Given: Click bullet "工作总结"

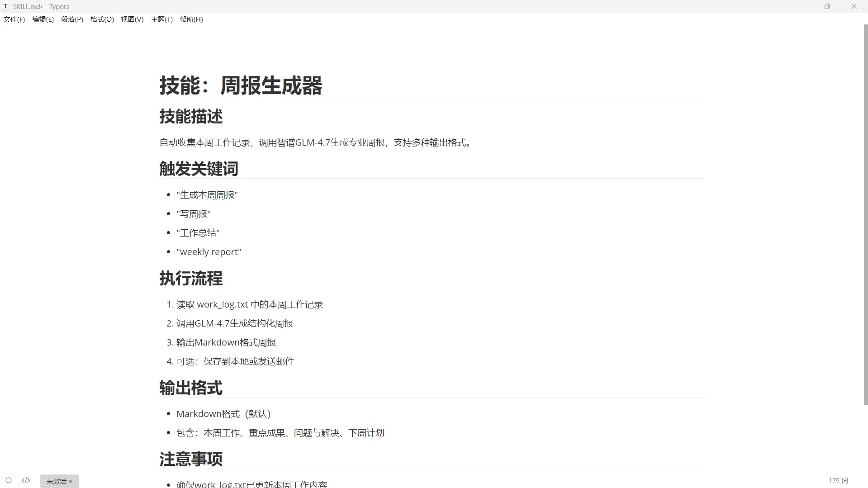Looking at the screenshot, I should 198,233.
